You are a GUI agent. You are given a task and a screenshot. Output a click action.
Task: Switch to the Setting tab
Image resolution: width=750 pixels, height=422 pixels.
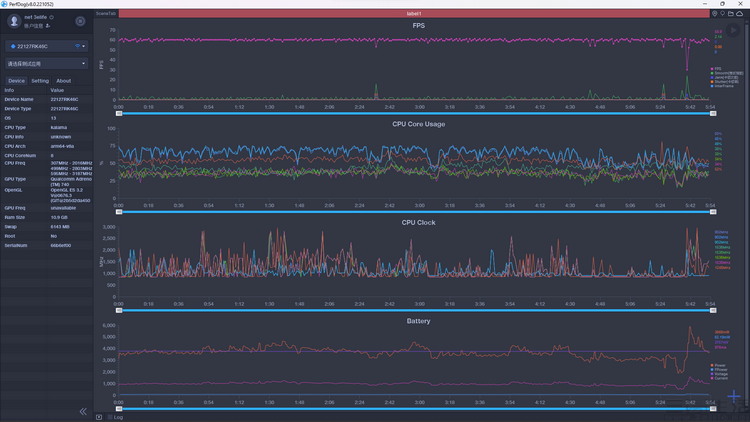coord(40,81)
